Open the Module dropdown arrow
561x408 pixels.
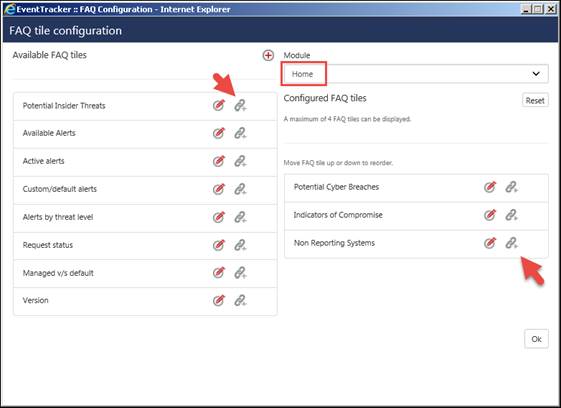click(536, 74)
